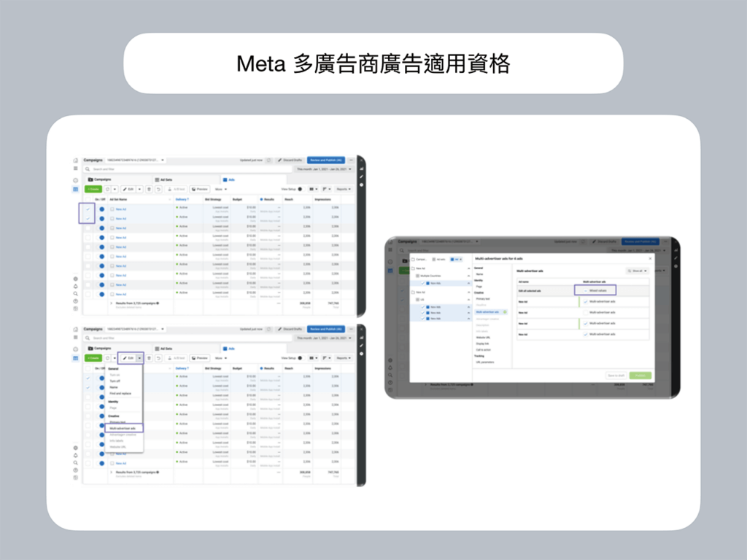
Task: Click green Create button in upper screenshot
Action: click(93, 189)
